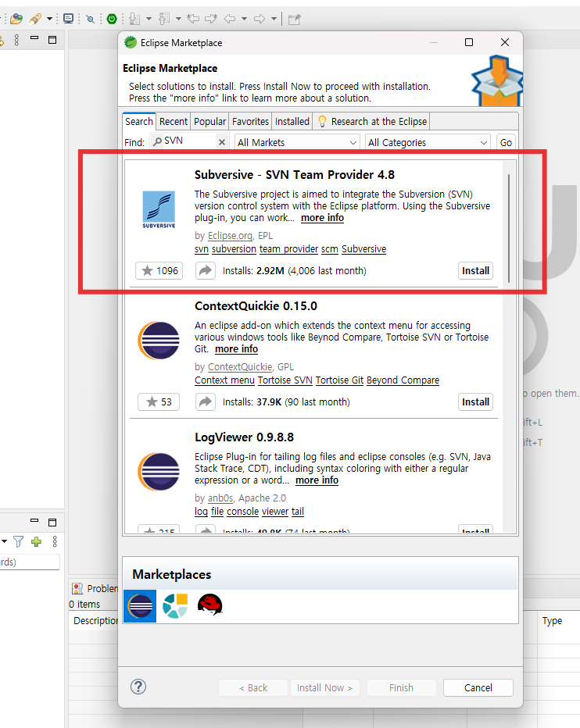This screenshot has height=728, width=580.
Task: Open upper left panel View Menu dots
Action: click(16, 40)
